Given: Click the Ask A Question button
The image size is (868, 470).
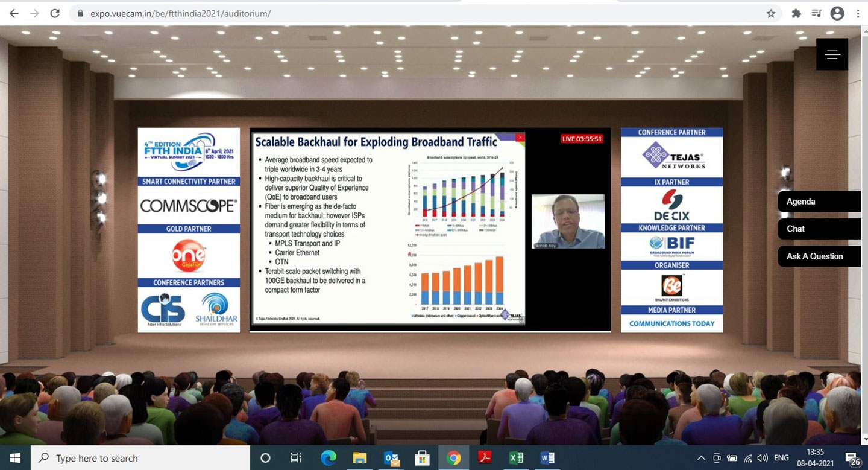Looking at the screenshot, I should click(x=819, y=256).
